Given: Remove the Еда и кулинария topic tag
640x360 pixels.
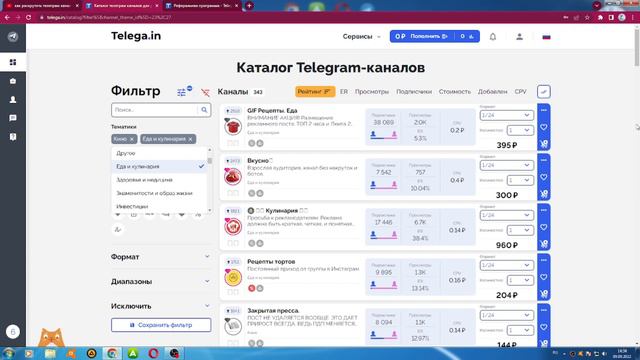Looking at the screenshot, I should pyautogui.click(x=190, y=139).
